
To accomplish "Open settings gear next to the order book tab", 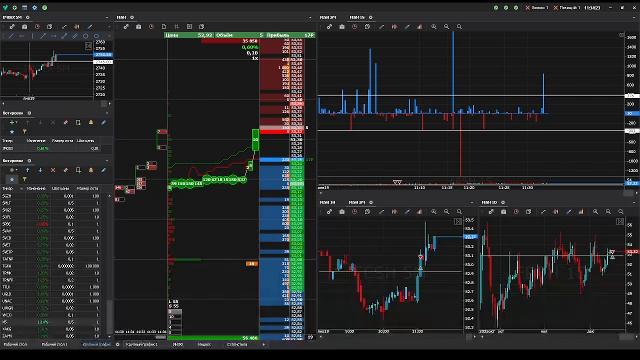I will [132, 17].
